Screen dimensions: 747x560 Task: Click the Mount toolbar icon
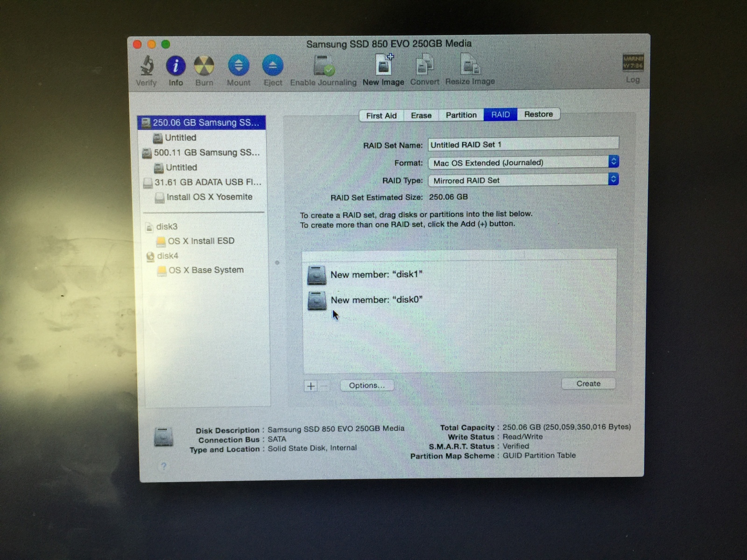coord(239,65)
